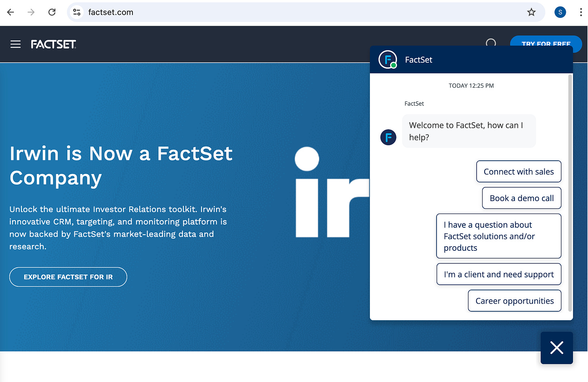Bookmark this page with the star icon
This screenshot has height=382, width=588.
[x=531, y=12]
